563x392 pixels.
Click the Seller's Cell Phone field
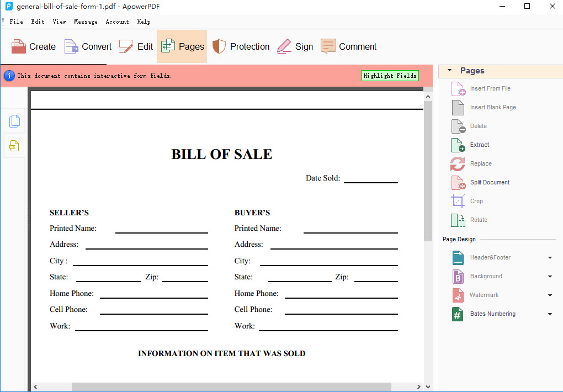153,309
